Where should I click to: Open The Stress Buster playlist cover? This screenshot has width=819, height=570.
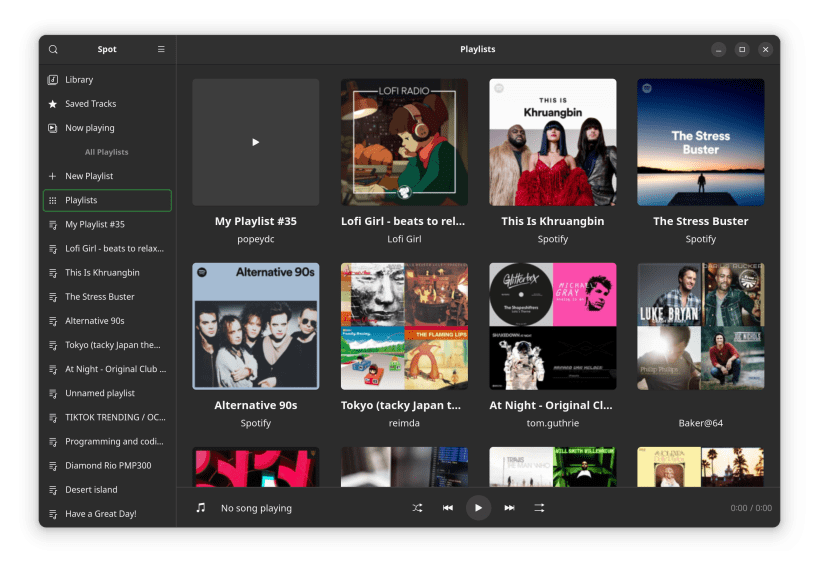pyautogui.click(x=700, y=142)
